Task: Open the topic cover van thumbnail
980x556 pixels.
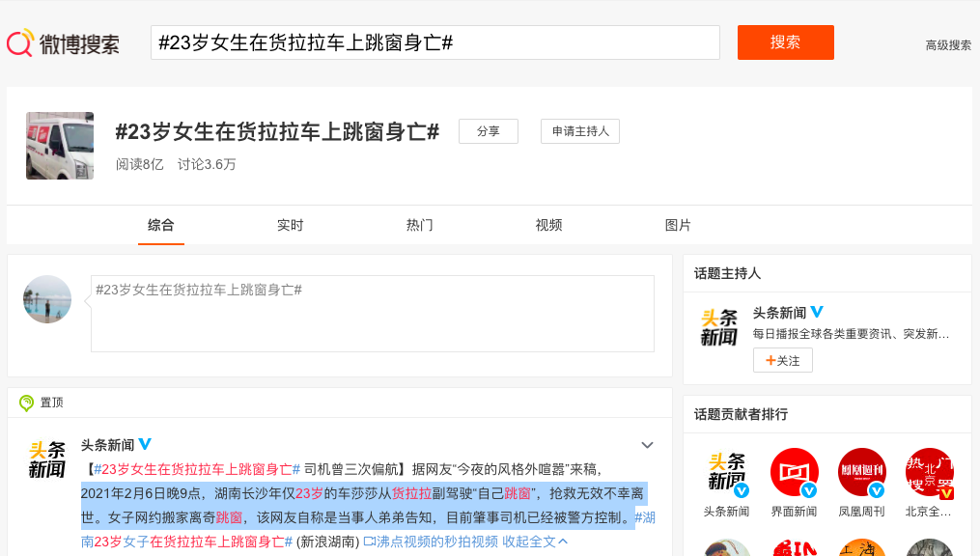Action: (60, 146)
